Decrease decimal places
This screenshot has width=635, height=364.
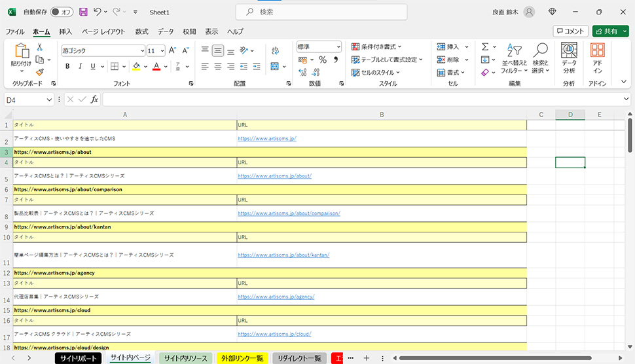(x=316, y=73)
